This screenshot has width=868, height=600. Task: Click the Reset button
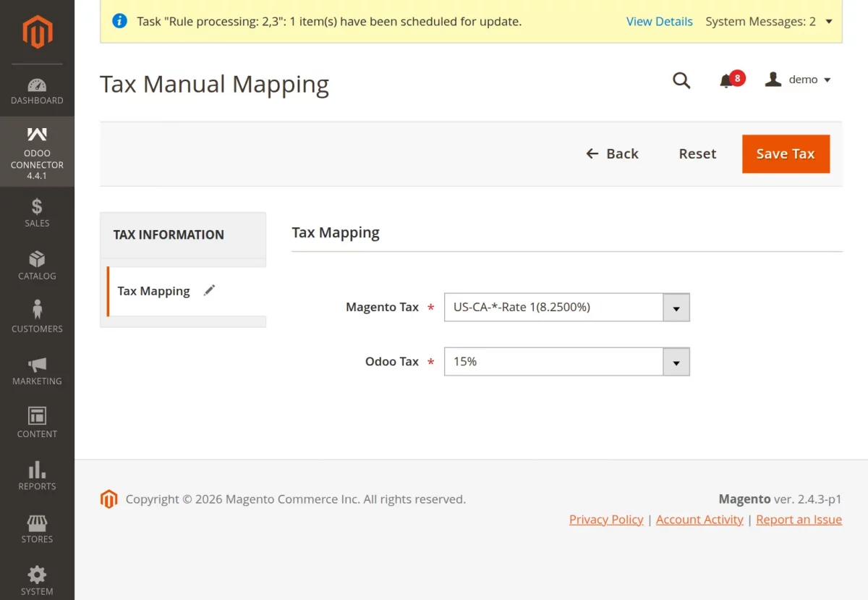pyautogui.click(x=697, y=153)
